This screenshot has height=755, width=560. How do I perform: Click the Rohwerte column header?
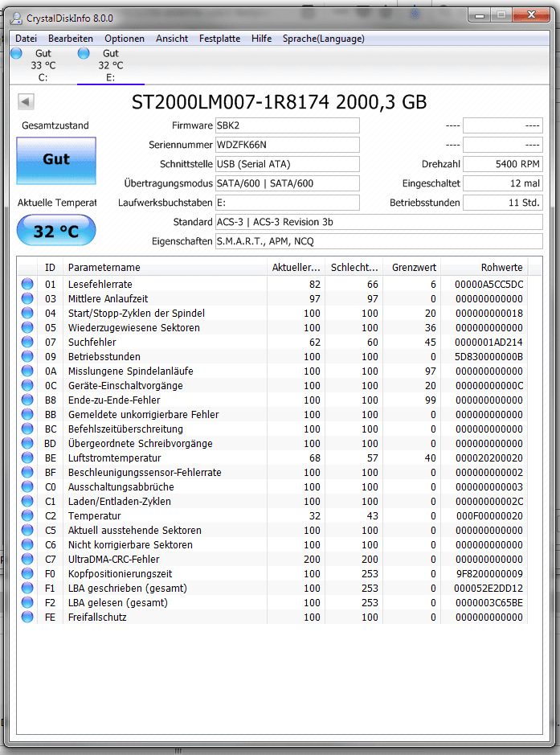[x=484, y=267]
